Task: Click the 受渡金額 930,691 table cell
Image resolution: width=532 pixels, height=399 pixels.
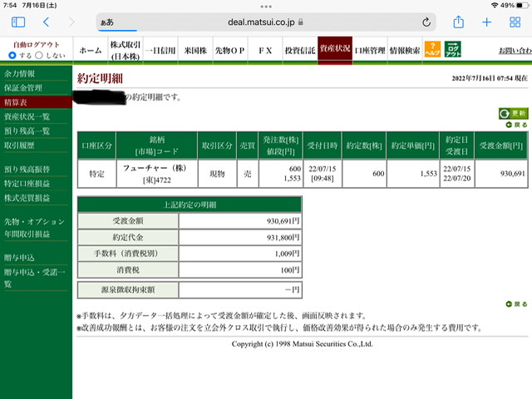Action: [x=501, y=174]
